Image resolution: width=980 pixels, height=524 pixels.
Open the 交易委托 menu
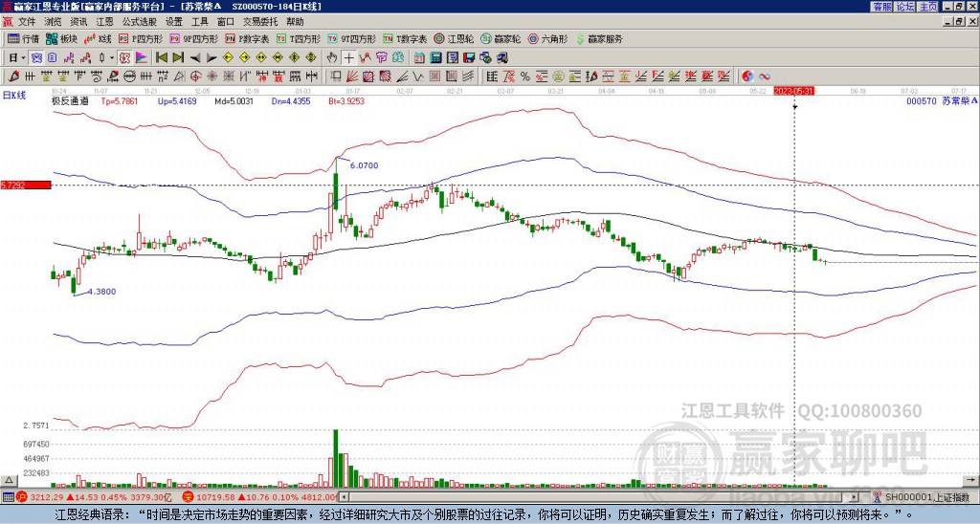(260, 22)
